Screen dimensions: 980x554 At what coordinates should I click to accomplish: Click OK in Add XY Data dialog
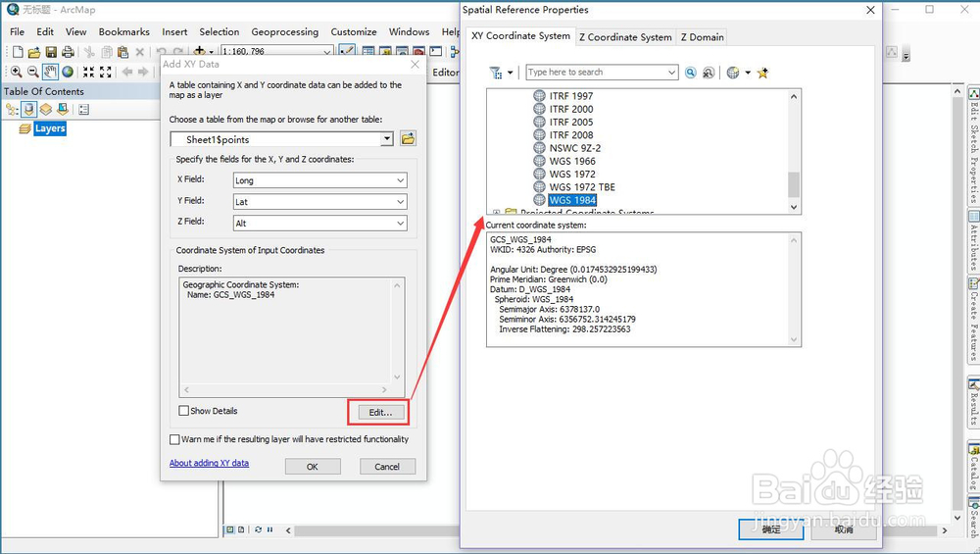[313, 467]
